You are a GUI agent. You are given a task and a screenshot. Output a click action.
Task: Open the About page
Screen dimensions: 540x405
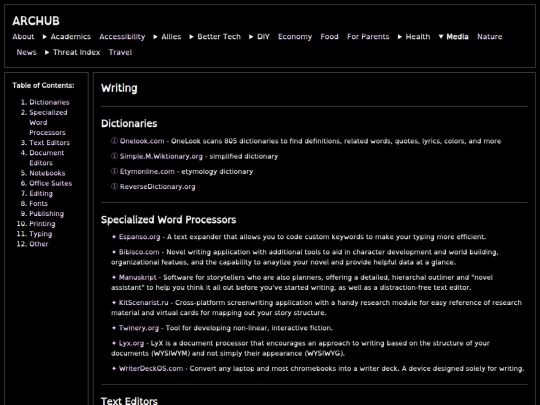(x=23, y=37)
